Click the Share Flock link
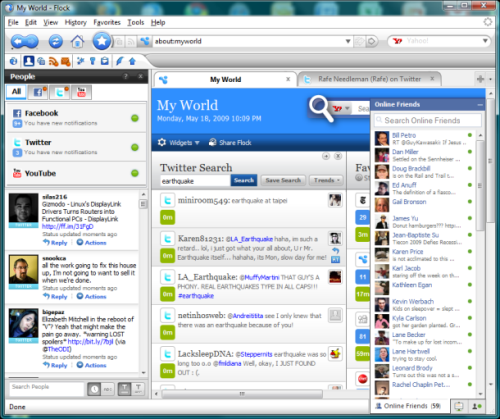Image resolution: width=500 pixels, height=419 pixels. 230,143
